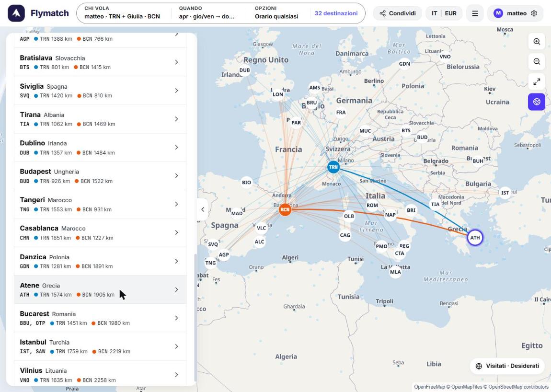Image resolution: width=551 pixels, height=392 pixels.
Task: Click the VNO airport marker
Action: [x=445, y=57]
